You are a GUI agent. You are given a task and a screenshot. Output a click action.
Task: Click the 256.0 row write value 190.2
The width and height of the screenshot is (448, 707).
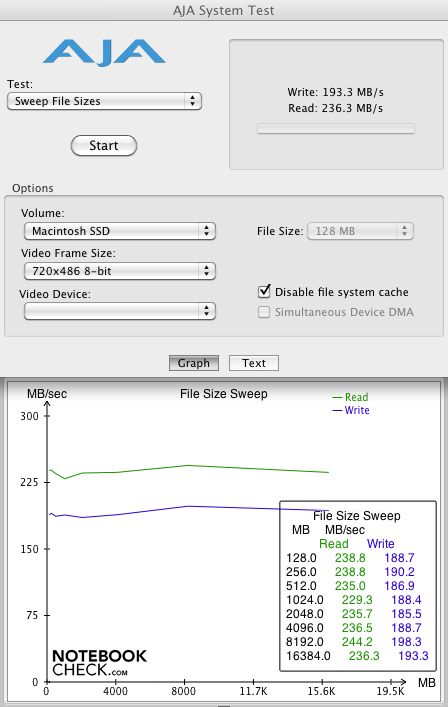coord(399,572)
